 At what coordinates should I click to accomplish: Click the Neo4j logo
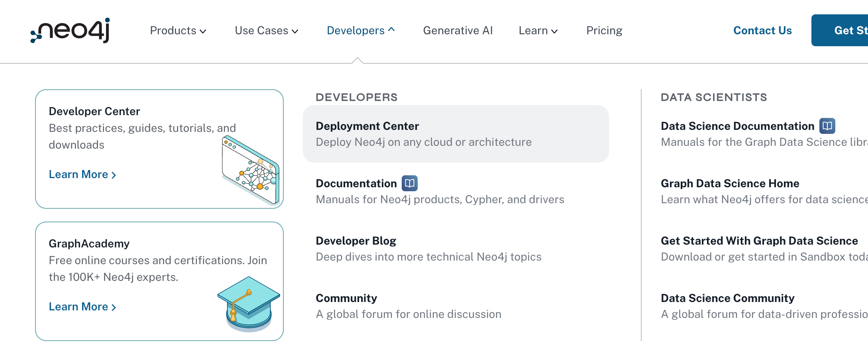coord(70,30)
